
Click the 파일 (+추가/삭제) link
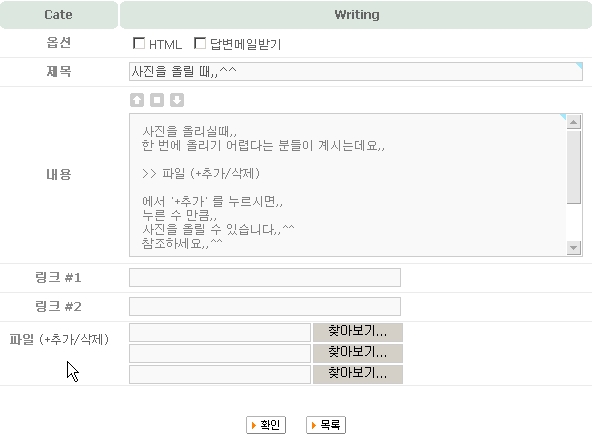coord(59,339)
